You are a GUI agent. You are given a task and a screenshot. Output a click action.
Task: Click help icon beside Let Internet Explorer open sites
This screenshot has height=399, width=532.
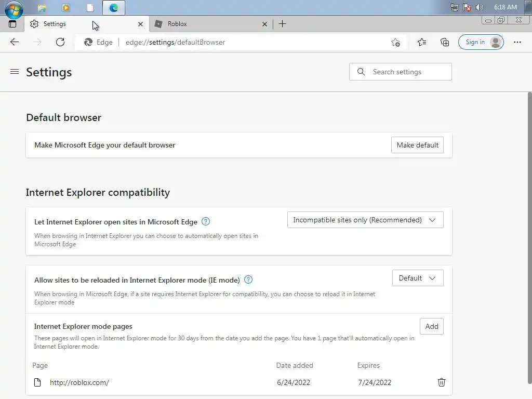[x=206, y=221]
